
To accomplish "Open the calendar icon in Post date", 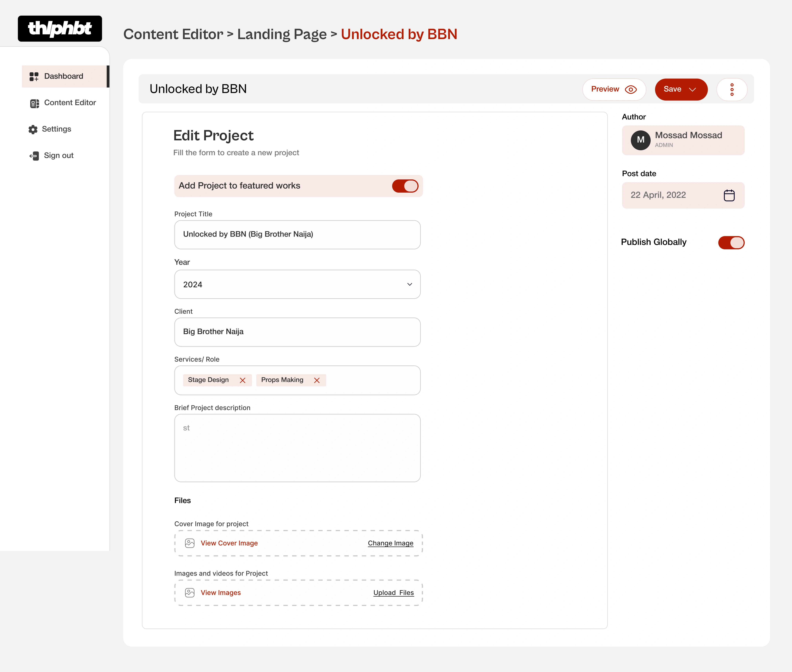I will [x=729, y=195].
